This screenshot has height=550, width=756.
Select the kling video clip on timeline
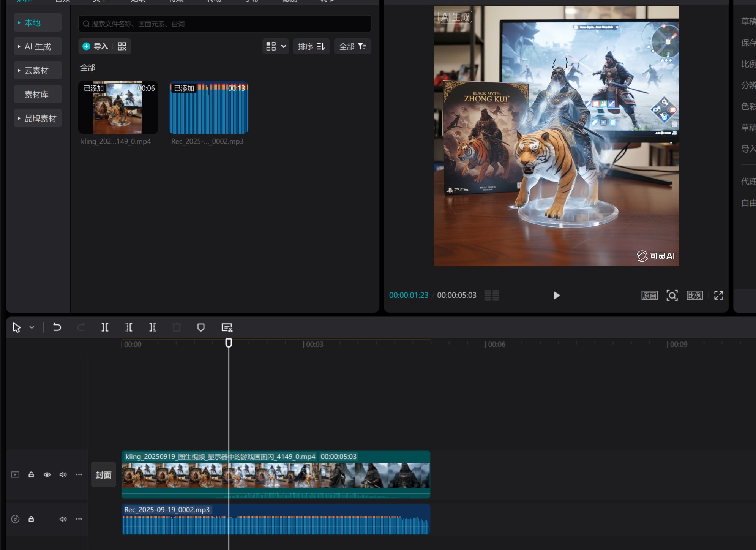[276, 474]
